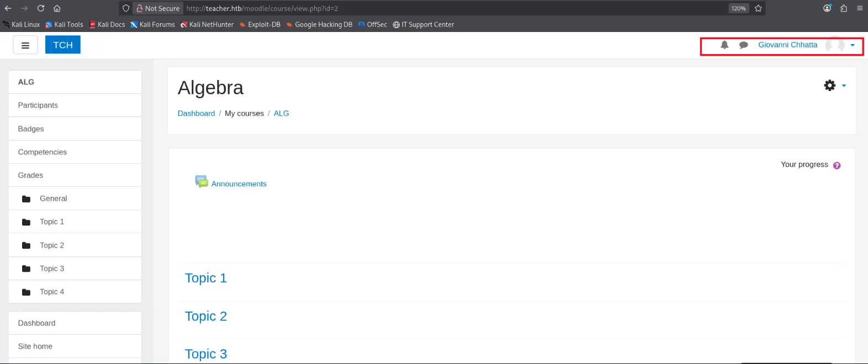Click the Announcements forum icon
This screenshot has width=868, height=364.
click(202, 181)
